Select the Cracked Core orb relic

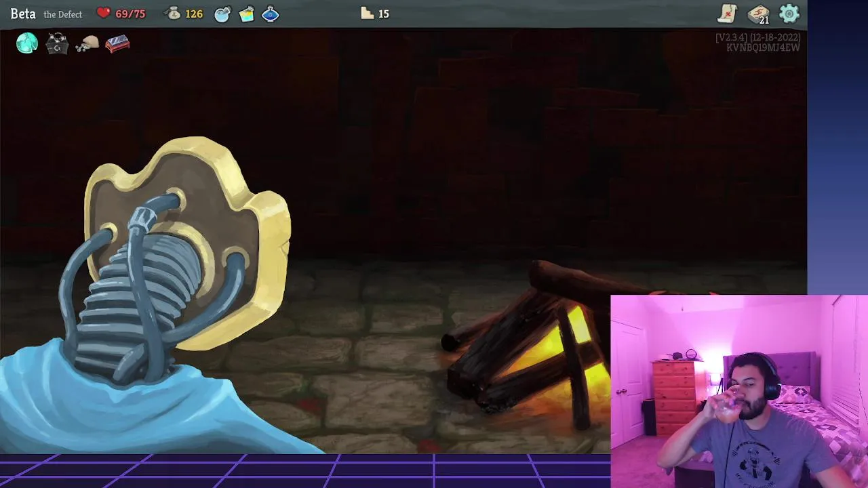(x=27, y=43)
